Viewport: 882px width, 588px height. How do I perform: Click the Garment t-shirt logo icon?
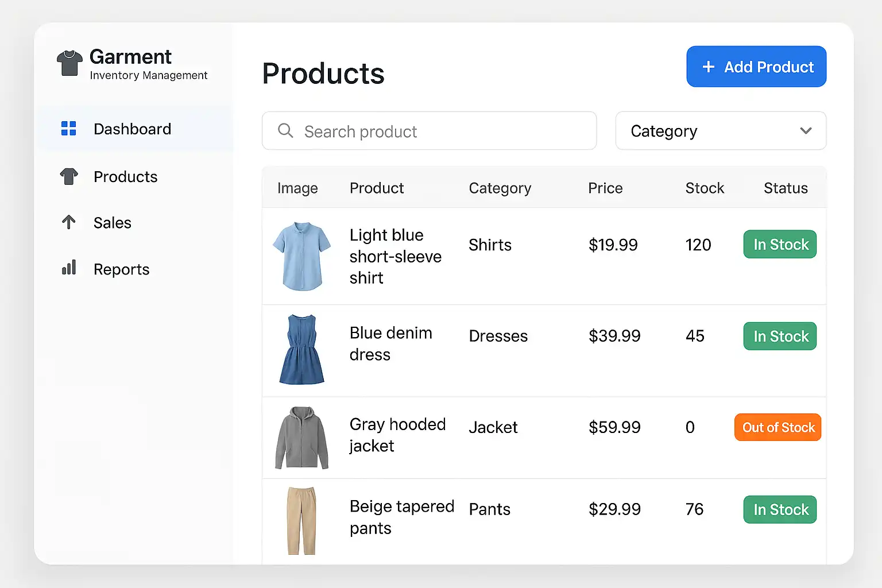(x=69, y=63)
